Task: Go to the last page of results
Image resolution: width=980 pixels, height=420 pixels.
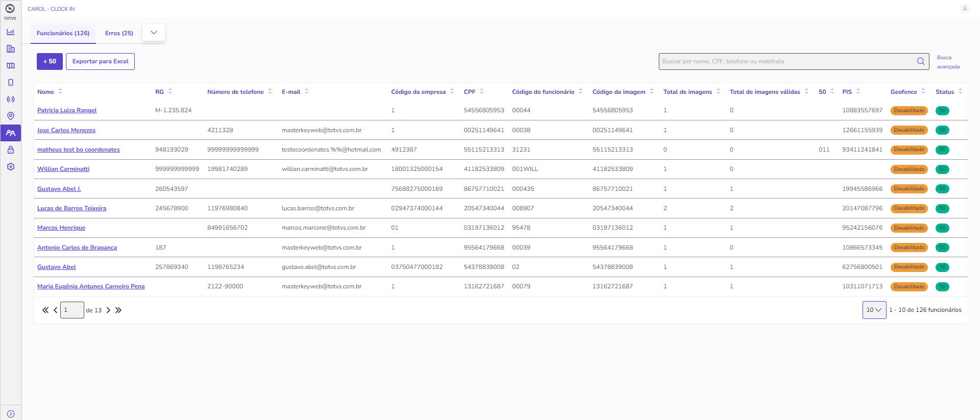Action: [118, 310]
